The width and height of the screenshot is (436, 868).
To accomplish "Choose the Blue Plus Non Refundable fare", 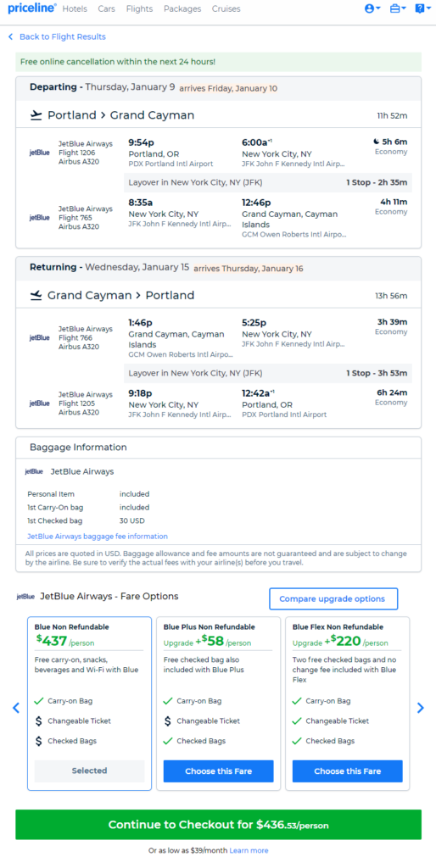I will point(218,771).
